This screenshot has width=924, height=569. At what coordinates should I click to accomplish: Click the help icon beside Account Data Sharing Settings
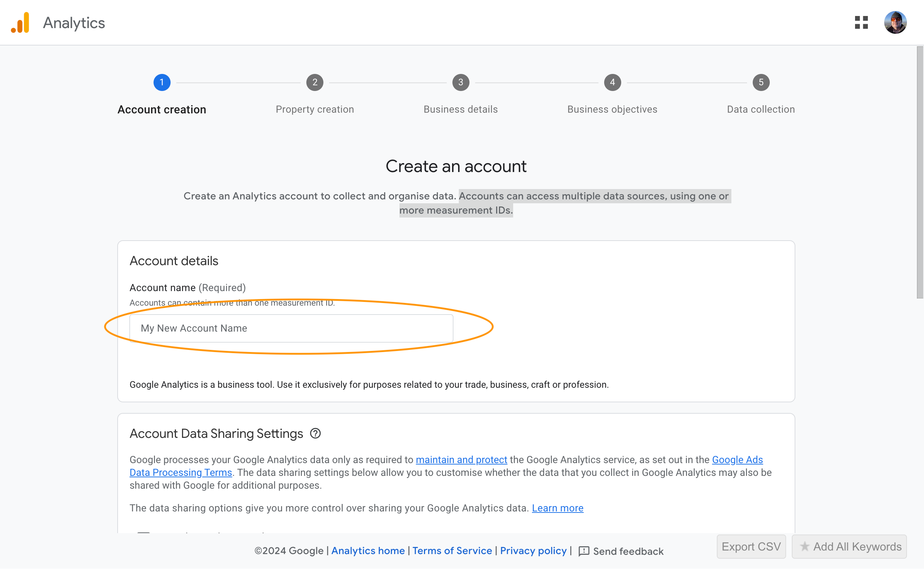pyautogui.click(x=315, y=434)
